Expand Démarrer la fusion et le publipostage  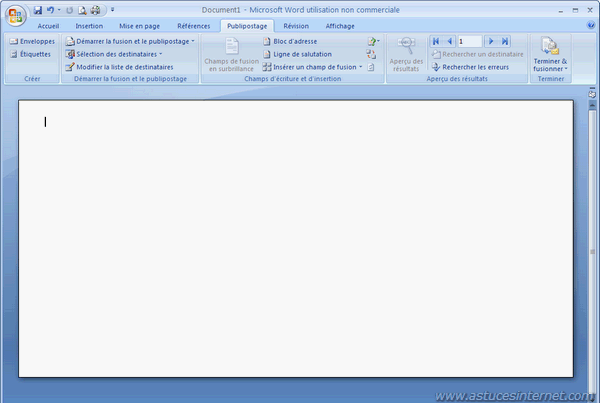pos(130,41)
